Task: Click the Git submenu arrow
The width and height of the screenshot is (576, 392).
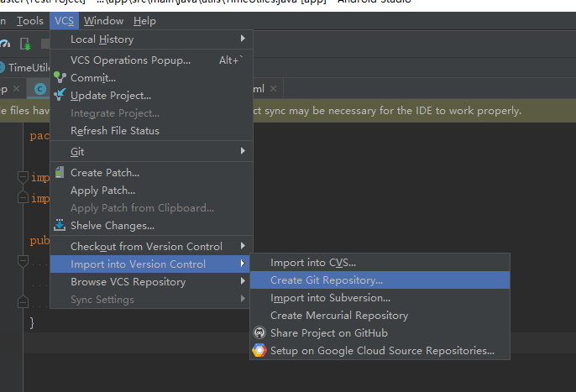Action: (x=243, y=151)
